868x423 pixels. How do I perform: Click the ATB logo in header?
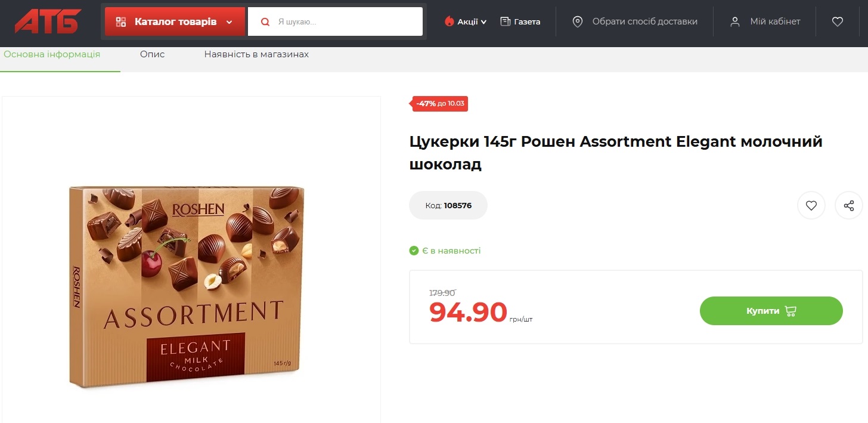48,21
